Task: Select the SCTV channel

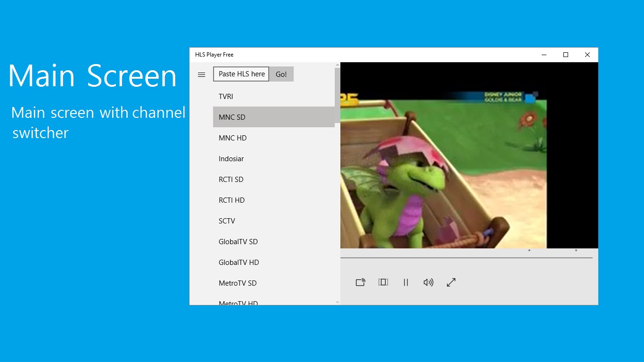Action: tap(274, 221)
